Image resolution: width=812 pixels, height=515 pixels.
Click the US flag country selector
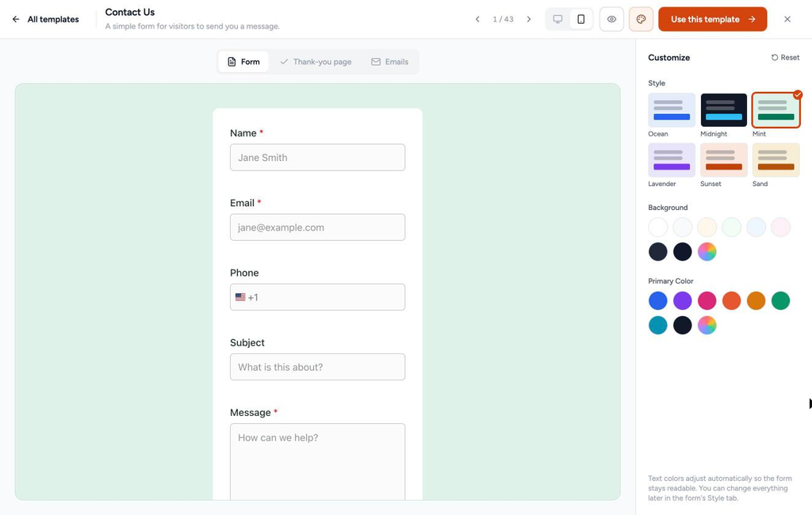pos(240,297)
